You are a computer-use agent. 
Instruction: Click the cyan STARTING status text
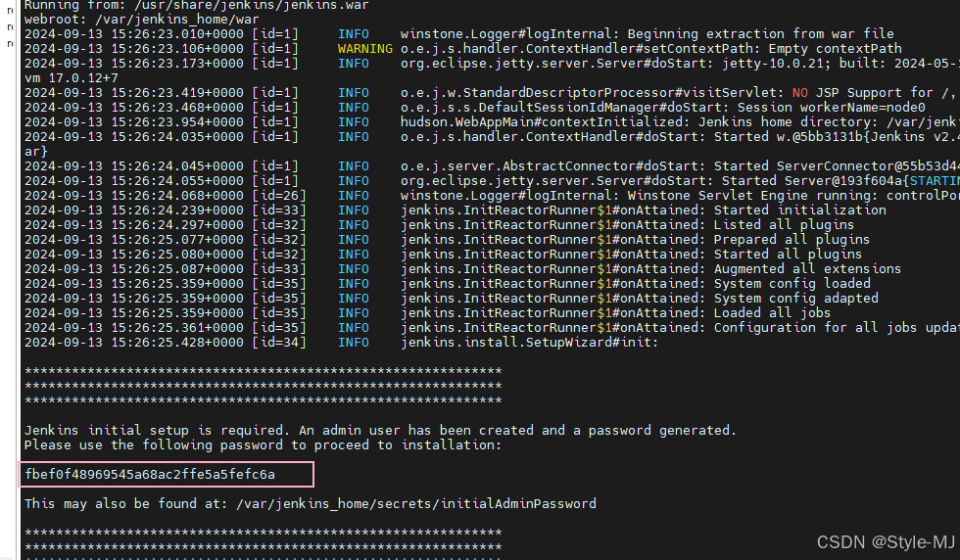935,181
